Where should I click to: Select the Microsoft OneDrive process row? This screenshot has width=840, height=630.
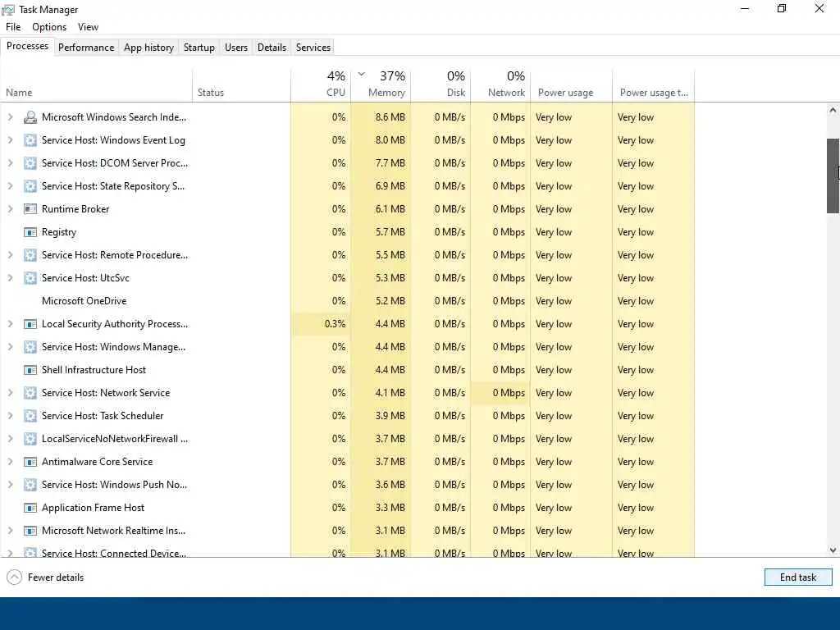coord(347,301)
